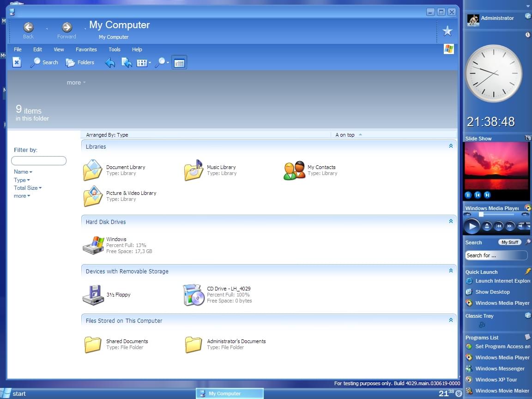Select the My Contacts icon

point(294,170)
